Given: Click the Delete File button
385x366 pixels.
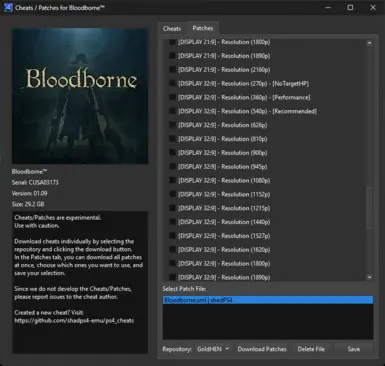Looking at the screenshot, I should click(x=311, y=349).
